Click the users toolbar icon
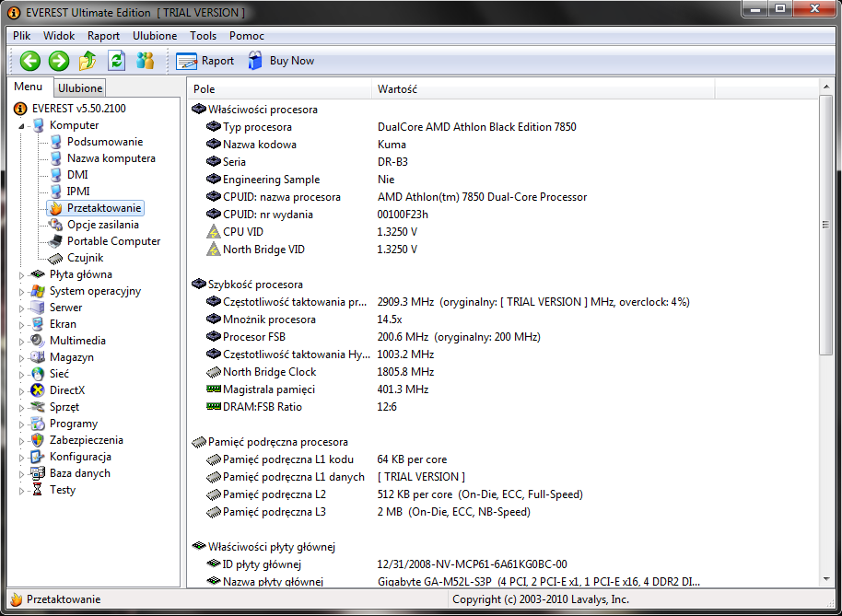Viewport: 842px width, 616px height. (x=145, y=61)
